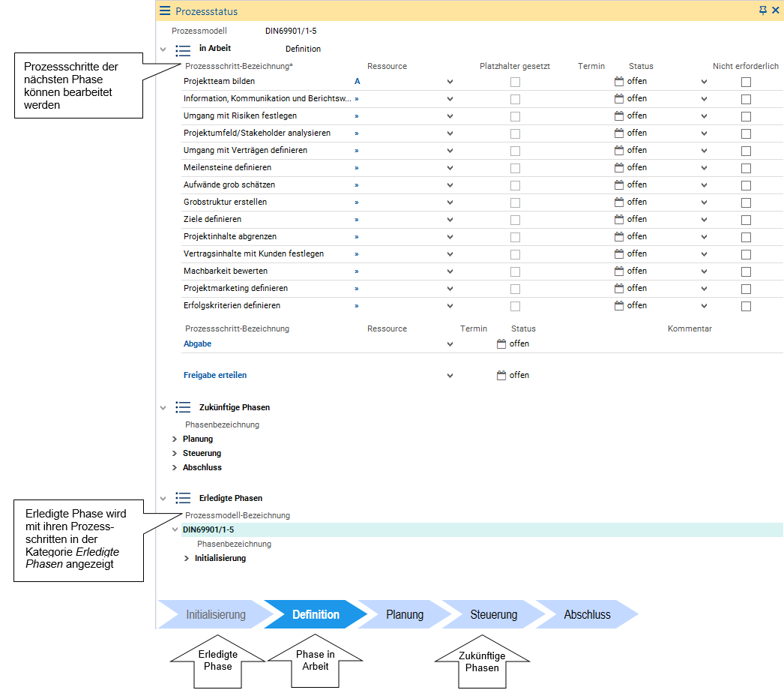Collapse the DIN69901/1-5 process model node

pyautogui.click(x=175, y=529)
